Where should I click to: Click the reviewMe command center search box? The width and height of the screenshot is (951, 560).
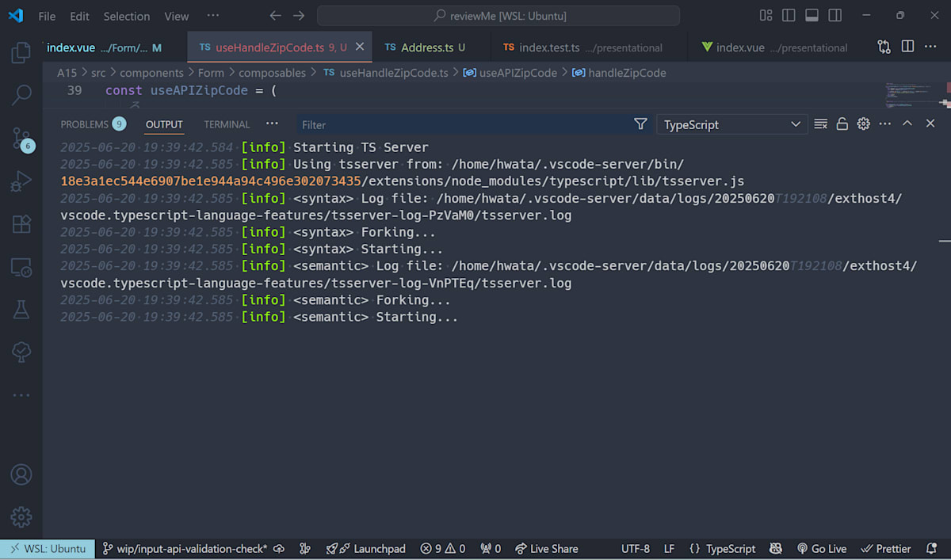coord(498,16)
